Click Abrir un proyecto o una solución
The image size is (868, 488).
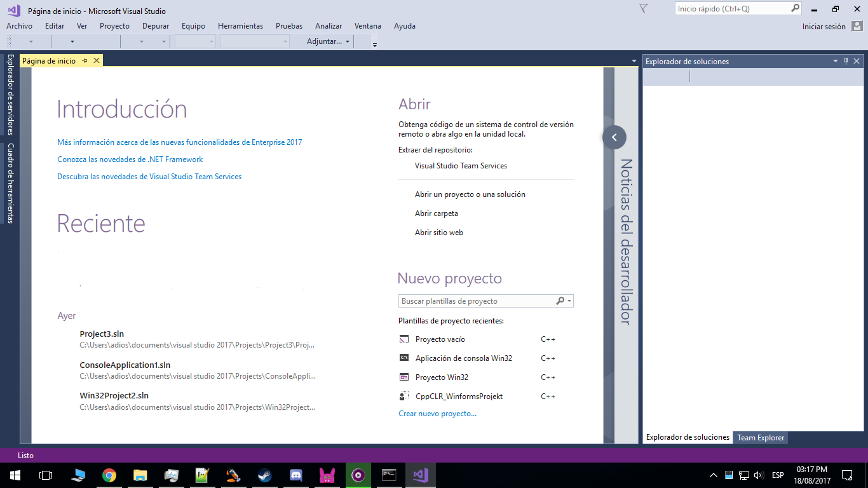[470, 194]
